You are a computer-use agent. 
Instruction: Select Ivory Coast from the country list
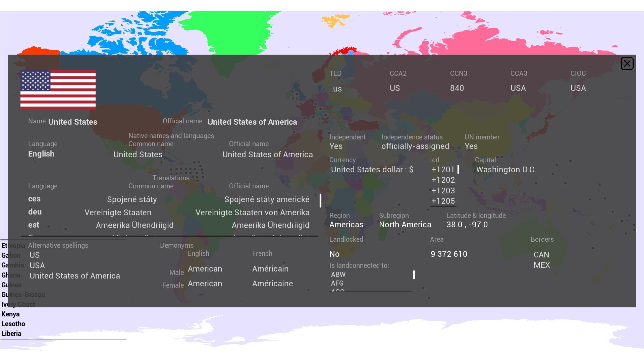(18, 304)
